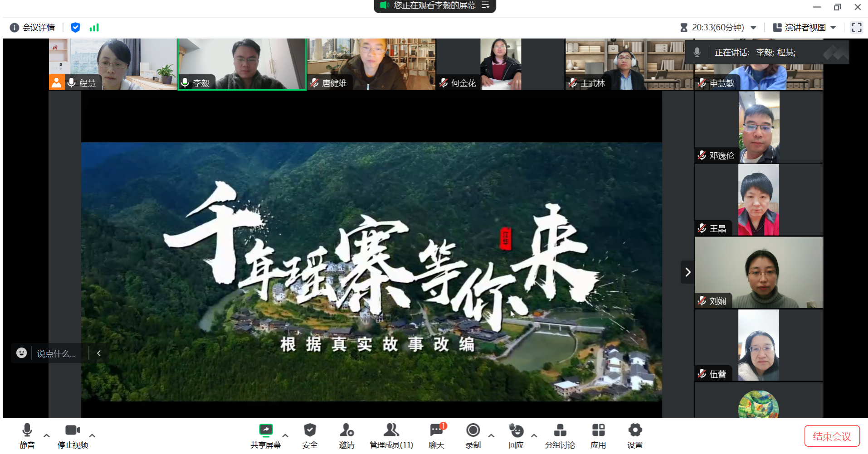Open the Apps (应用) icon
The image size is (868, 454).
tap(598, 430)
